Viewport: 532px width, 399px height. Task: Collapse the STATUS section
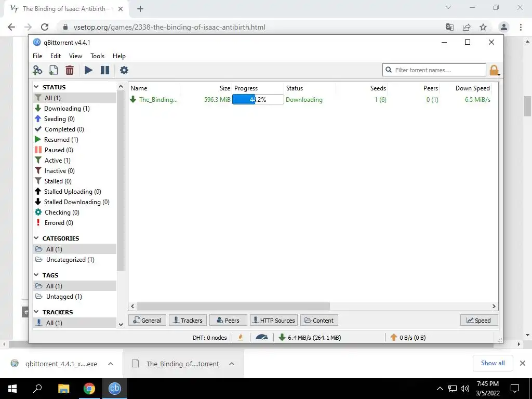[x=37, y=87]
